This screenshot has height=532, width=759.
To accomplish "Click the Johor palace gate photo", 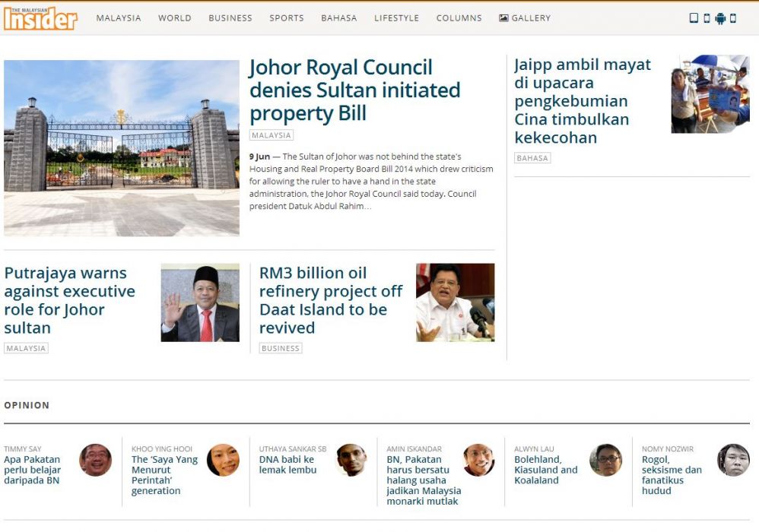I will (x=122, y=148).
